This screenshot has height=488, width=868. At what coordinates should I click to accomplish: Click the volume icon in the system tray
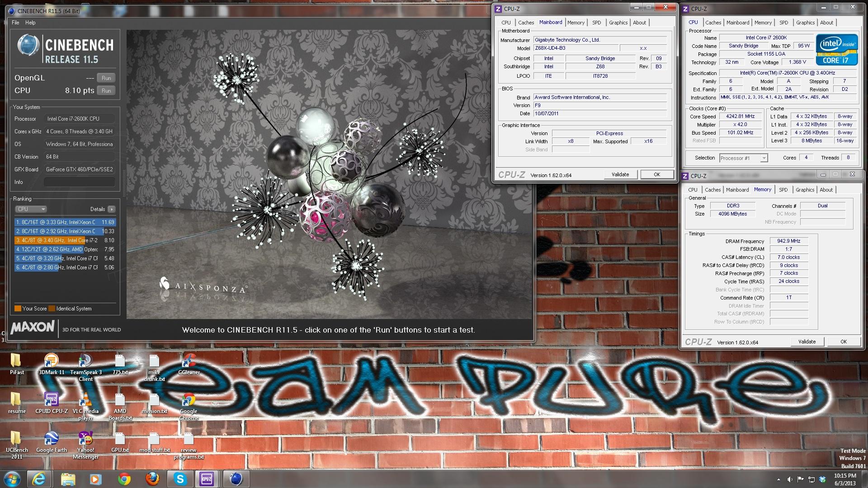click(x=790, y=479)
